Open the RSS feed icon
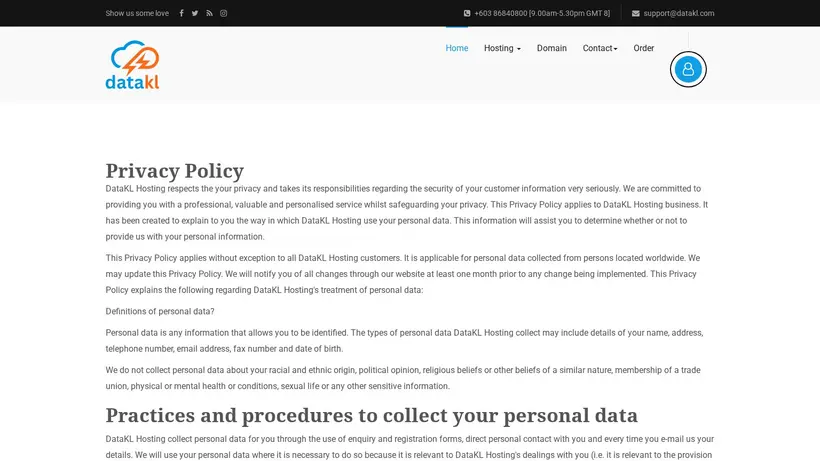Screen dimensions: 820x461 pyautogui.click(x=209, y=13)
